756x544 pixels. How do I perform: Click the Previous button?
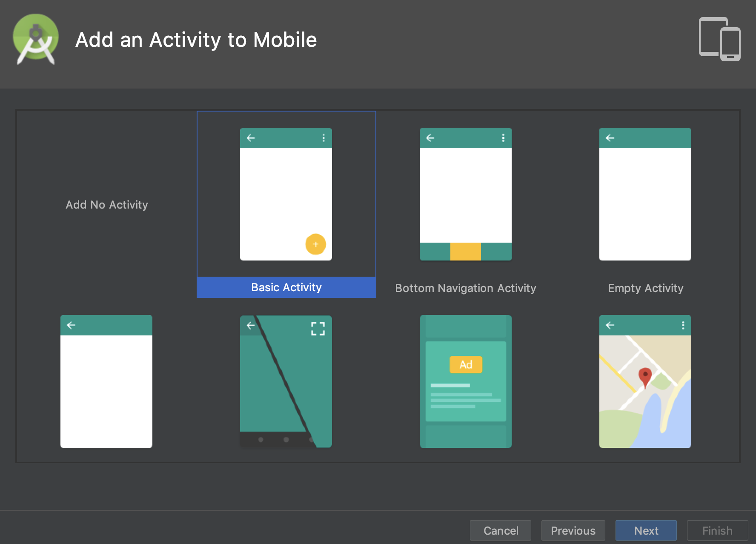[573, 530]
